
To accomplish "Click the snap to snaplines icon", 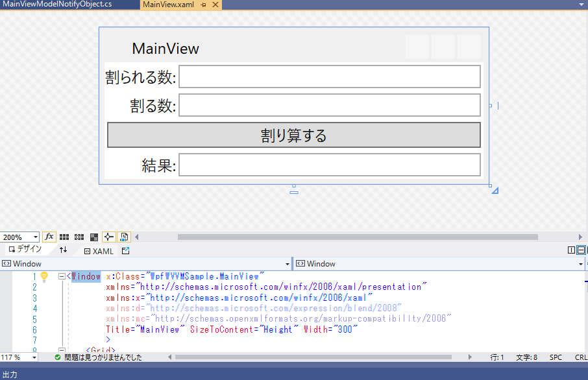I will tap(109, 237).
